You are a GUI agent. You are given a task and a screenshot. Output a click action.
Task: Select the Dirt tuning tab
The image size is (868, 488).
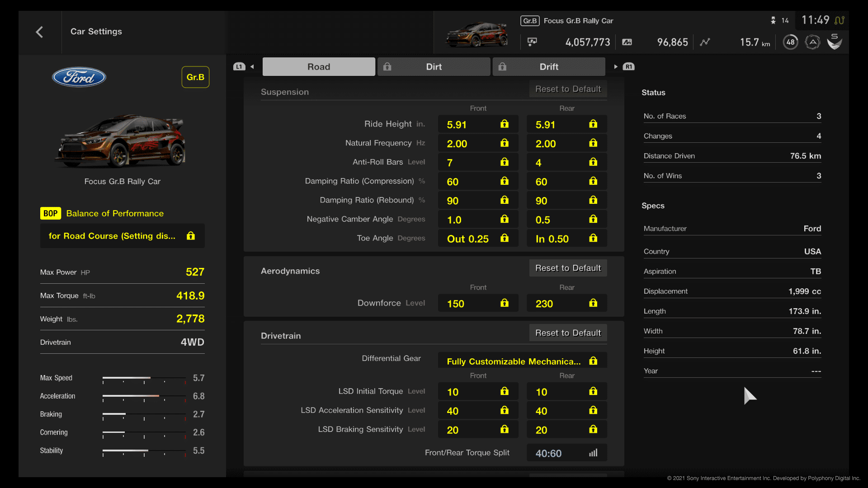click(433, 66)
